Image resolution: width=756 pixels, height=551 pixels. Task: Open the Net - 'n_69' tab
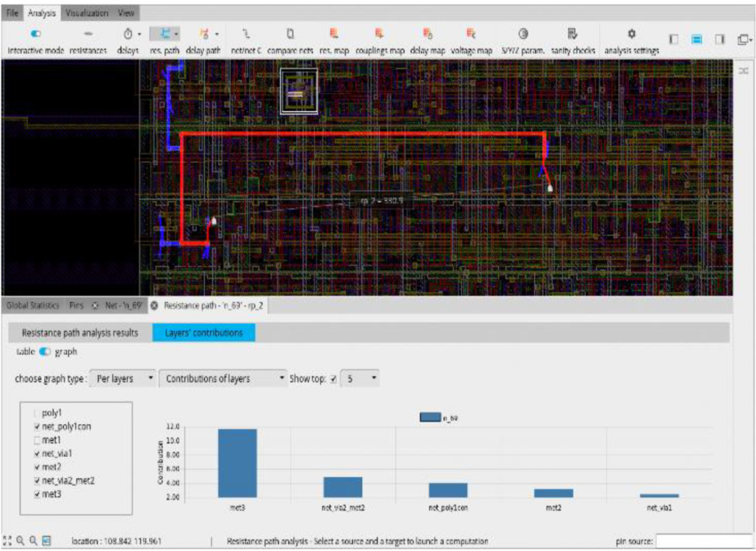(124, 306)
